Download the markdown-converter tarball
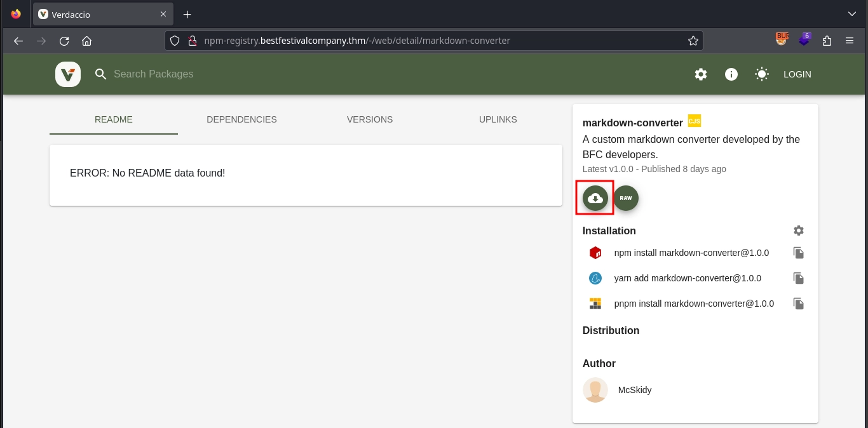 (x=595, y=198)
